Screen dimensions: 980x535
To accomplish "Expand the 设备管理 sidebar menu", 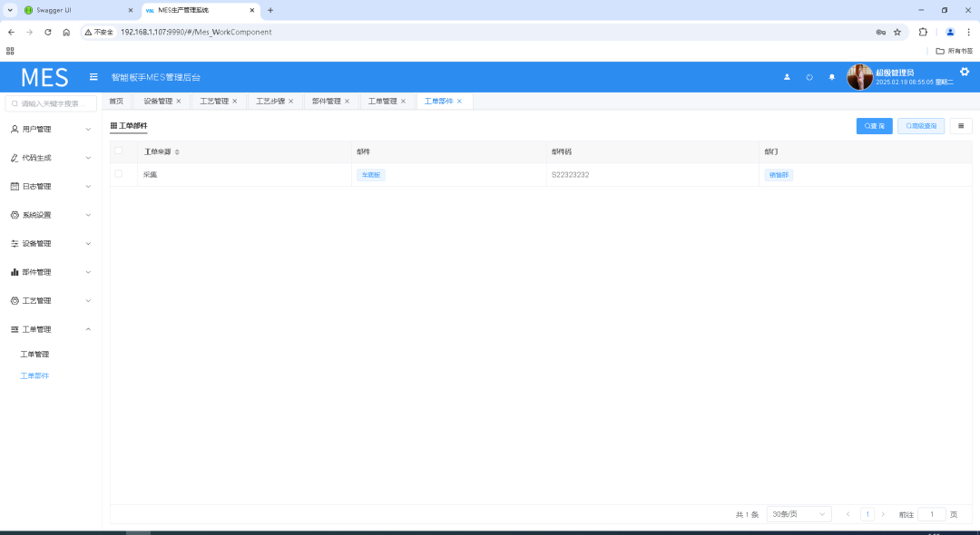I will pyautogui.click(x=51, y=243).
